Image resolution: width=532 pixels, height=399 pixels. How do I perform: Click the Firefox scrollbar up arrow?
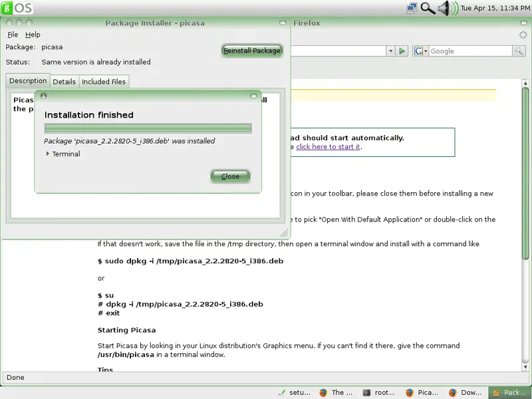click(x=525, y=82)
